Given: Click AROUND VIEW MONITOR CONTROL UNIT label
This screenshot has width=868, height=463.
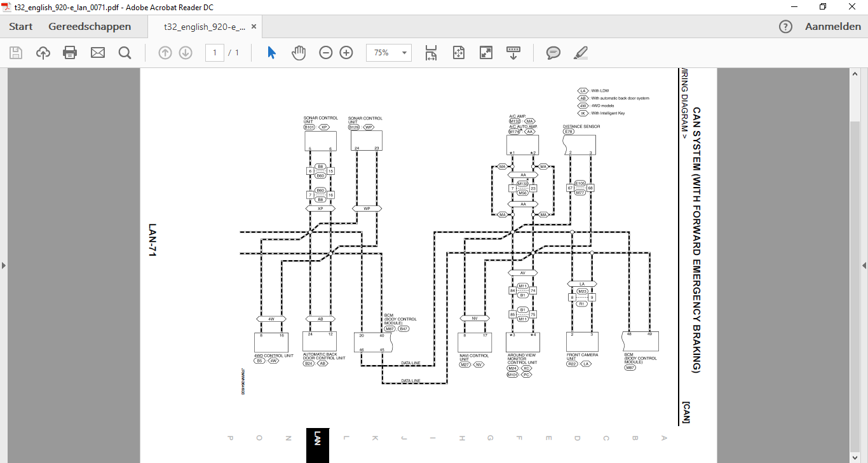Looking at the screenshot, I should coord(523,359).
